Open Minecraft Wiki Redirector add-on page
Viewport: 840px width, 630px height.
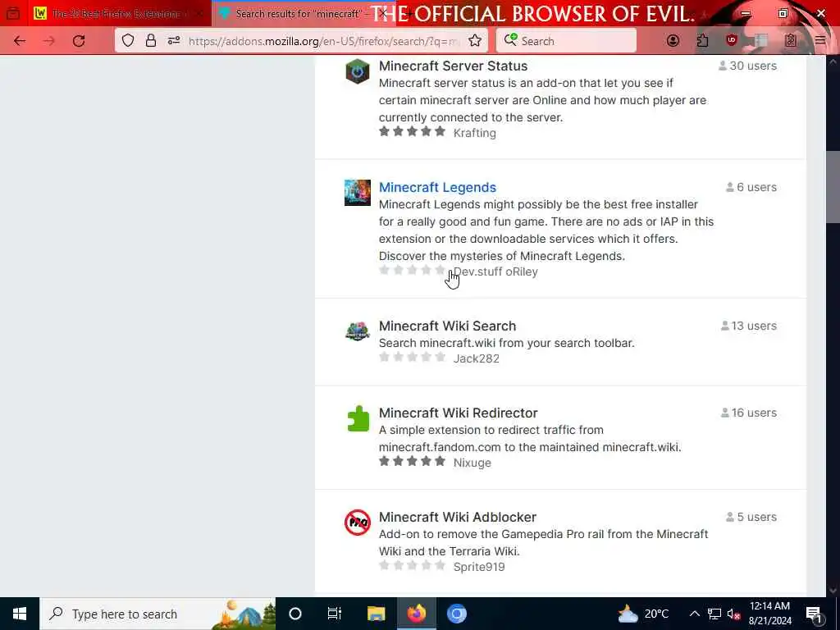tap(458, 413)
